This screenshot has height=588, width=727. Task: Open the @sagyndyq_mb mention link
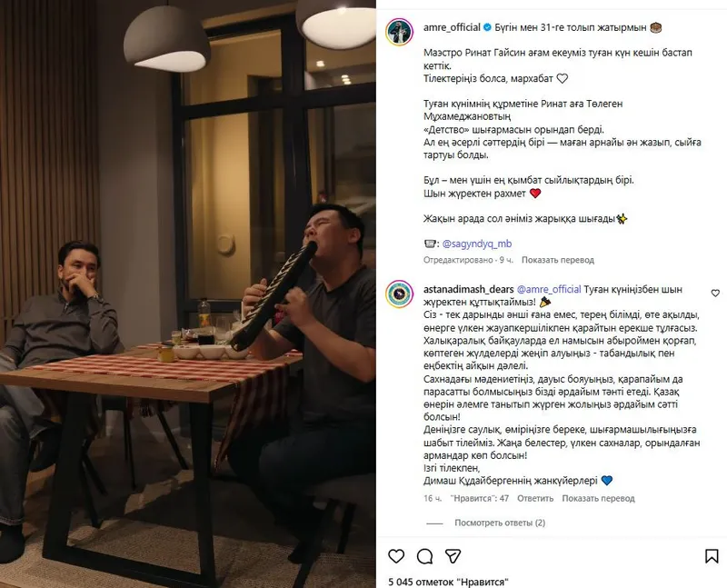[477, 244]
